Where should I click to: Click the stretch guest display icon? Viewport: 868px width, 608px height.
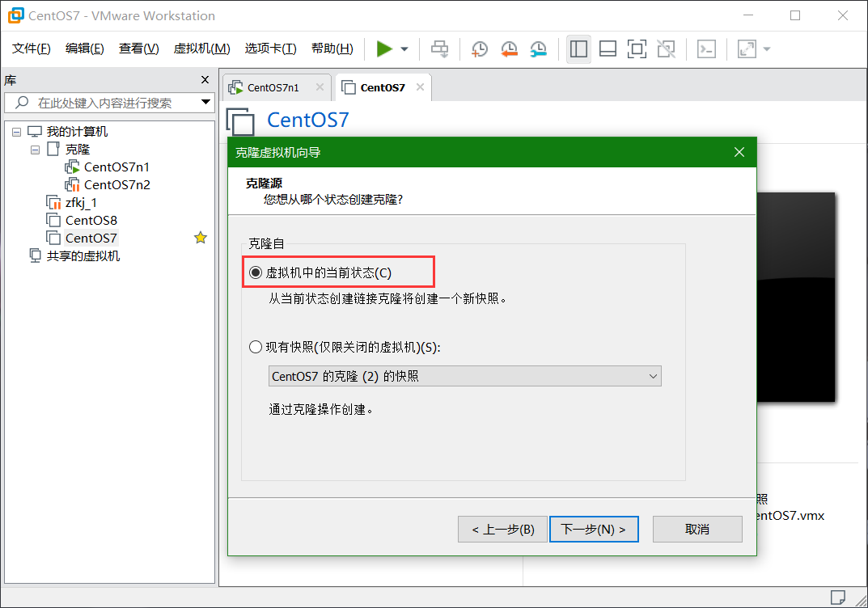click(747, 49)
